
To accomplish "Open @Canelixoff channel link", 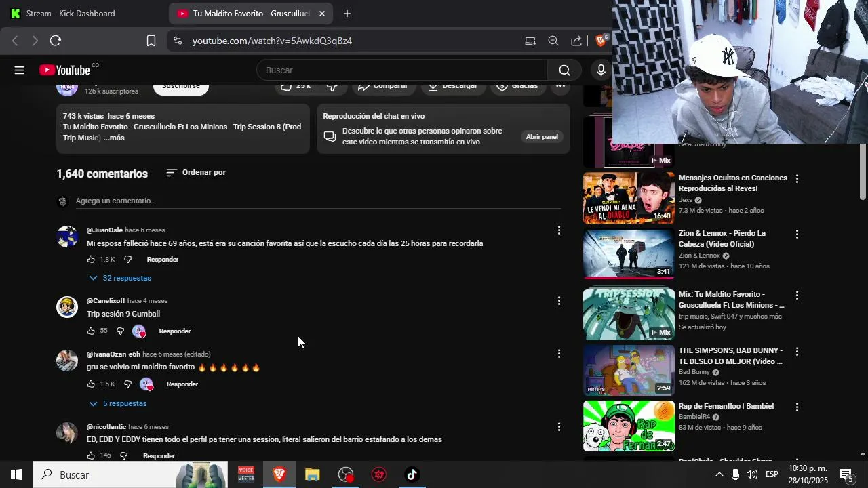I will (x=106, y=301).
